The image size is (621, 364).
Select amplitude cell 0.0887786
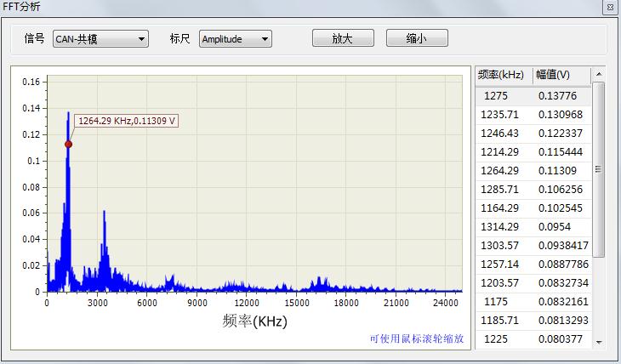(563, 264)
